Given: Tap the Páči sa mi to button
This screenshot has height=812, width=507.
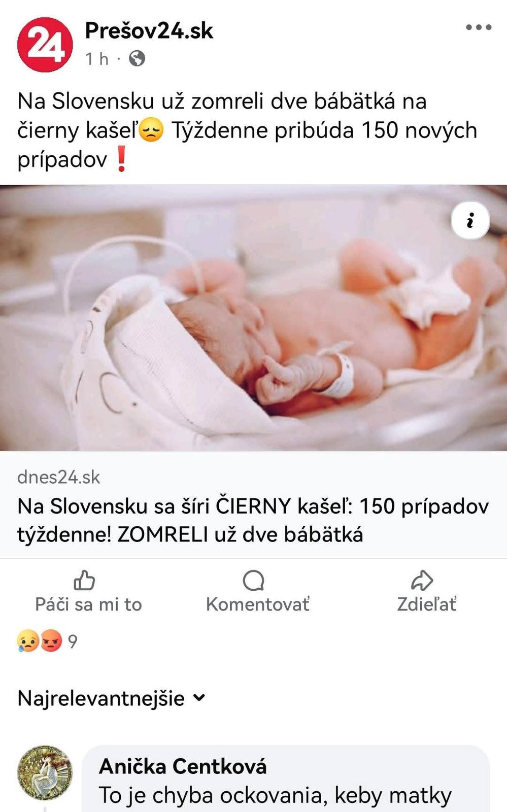Looking at the screenshot, I should (x=88, y=592).
